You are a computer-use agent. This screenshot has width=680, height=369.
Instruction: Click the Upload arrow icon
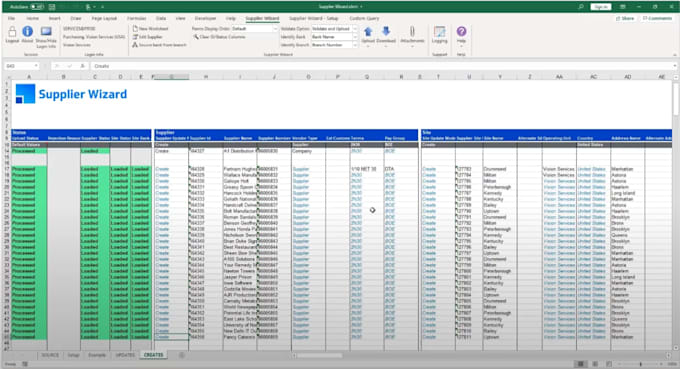[368, 32]
